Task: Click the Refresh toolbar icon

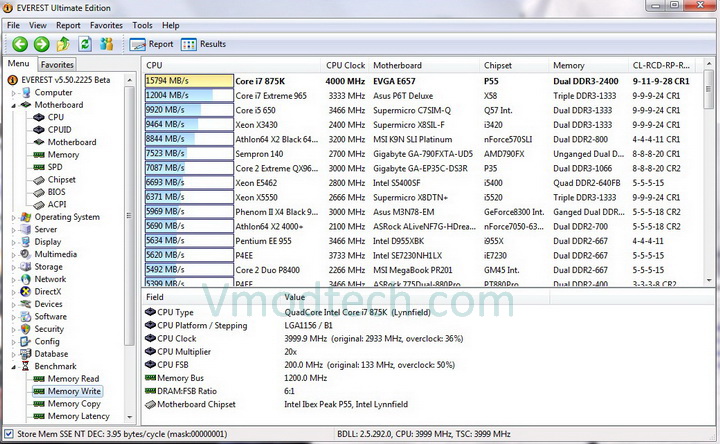Action: [85, 44]
